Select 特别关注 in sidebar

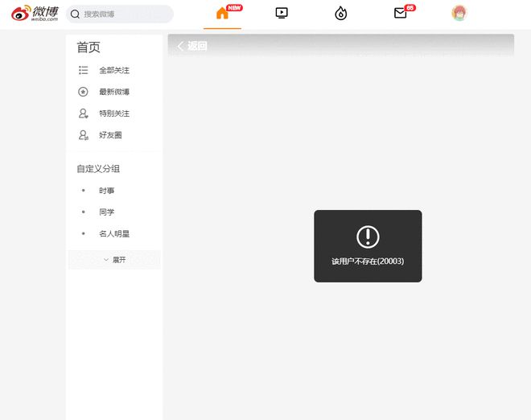pos(114,113)
